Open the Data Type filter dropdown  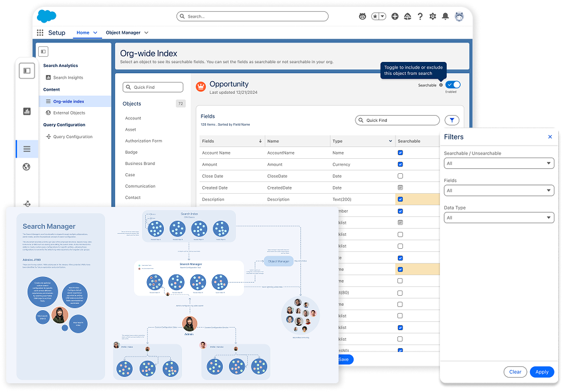498,218
